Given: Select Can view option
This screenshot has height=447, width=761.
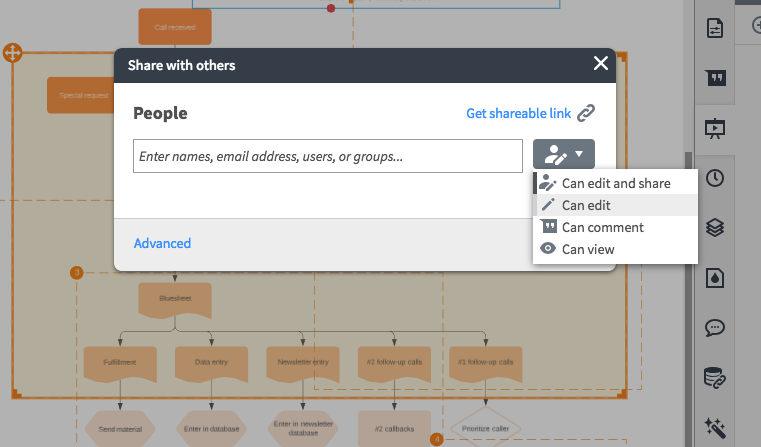Looking at the screenshot, I should (x=615, y=249).
